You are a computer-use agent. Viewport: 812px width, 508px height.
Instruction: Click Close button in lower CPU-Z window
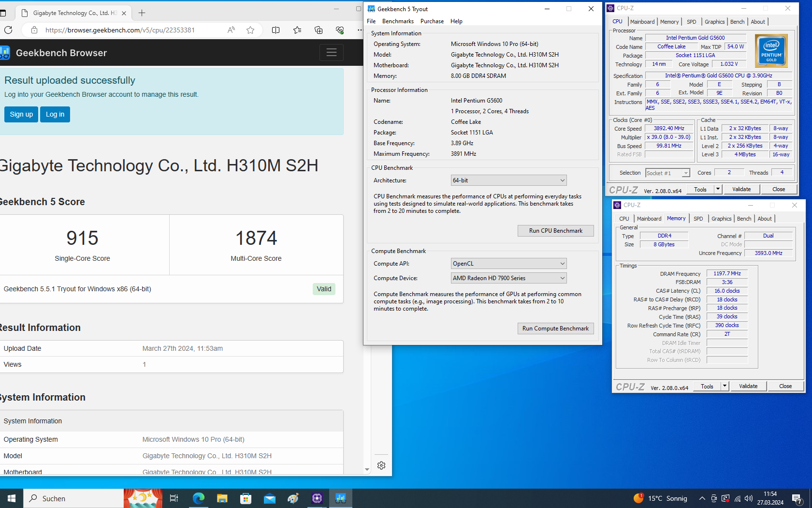pyautogui.click(x=785, y=386)
